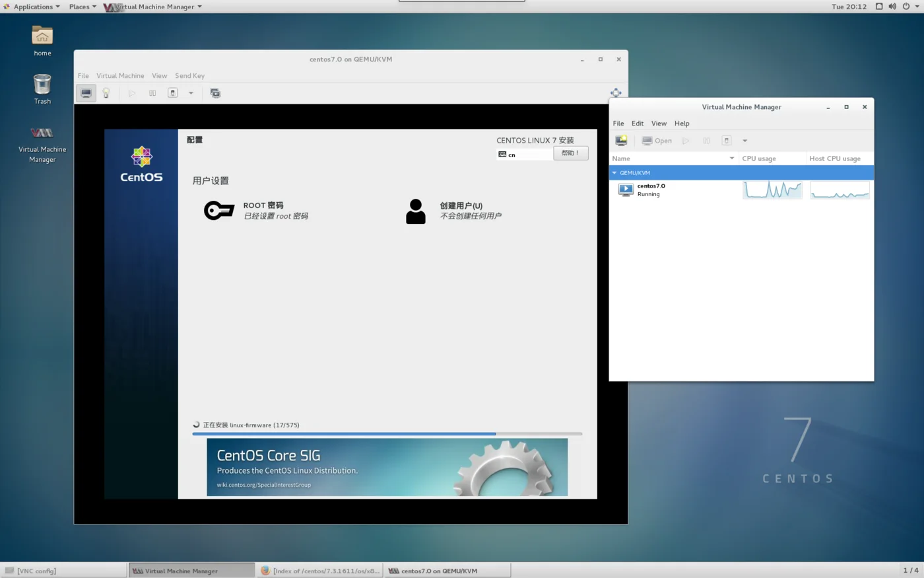Screen dimensions: 924x578
Task: Create a new virtual machine icon
Action: [x=621, y=141]
